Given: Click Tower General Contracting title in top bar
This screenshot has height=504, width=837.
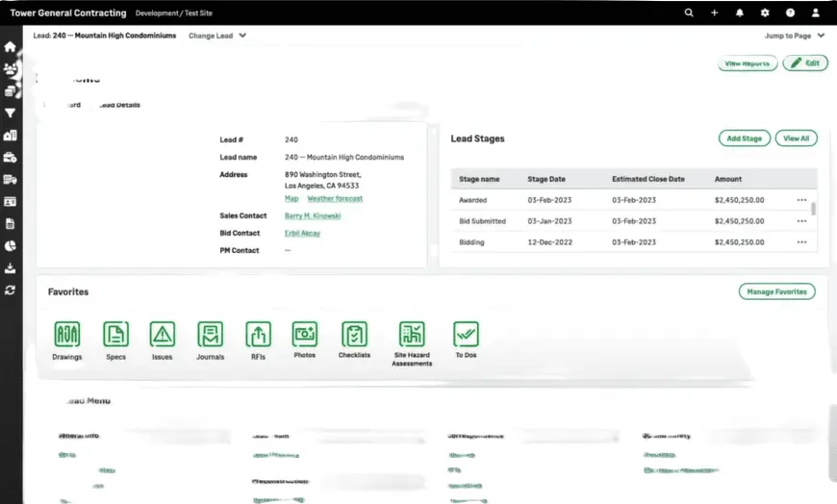Looking at the screenshot, I should point(68,13).
